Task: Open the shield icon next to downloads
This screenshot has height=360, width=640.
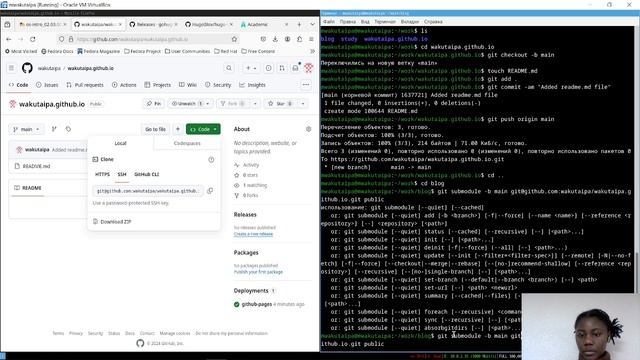Action: tap(263, 39)
